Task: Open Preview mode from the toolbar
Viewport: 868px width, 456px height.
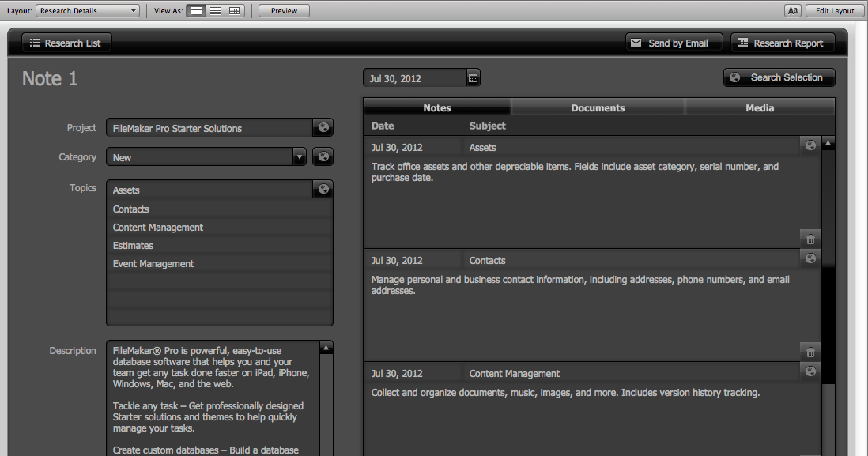Action: pyautogui.click(x=283, y=10)
